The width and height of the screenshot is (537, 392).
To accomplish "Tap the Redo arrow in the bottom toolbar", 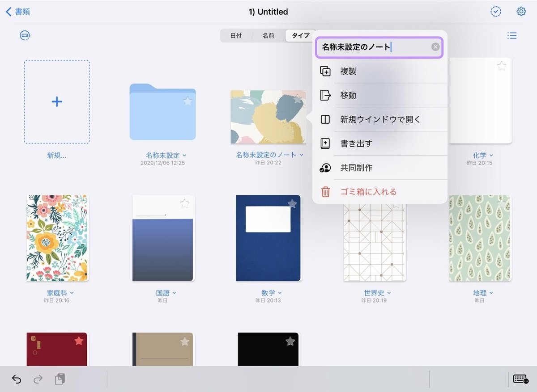I will pos(38,379).
